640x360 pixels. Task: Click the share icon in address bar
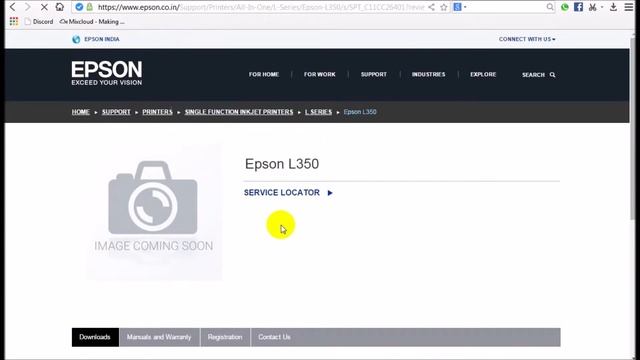tap(431, 7)
